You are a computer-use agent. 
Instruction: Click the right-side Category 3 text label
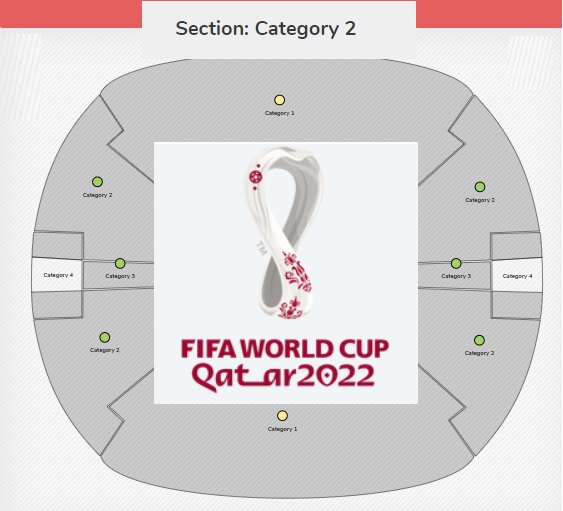tap(456, 276)
